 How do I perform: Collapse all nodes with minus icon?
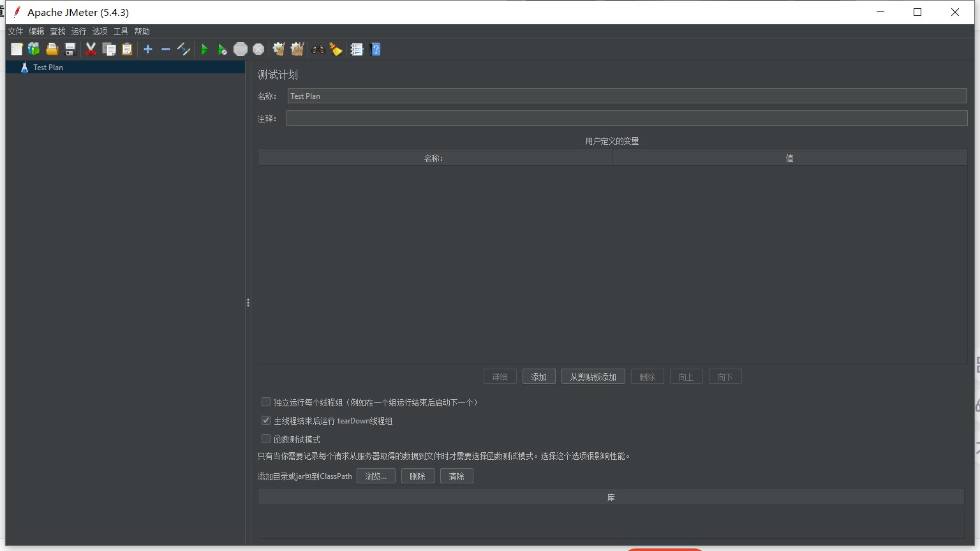166,49
